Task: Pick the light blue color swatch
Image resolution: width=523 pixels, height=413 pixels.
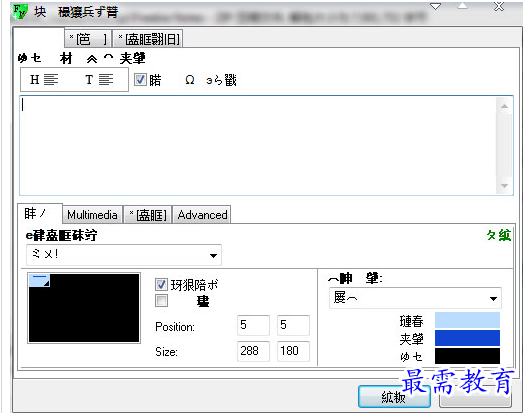Action: [x=467, y=320]
